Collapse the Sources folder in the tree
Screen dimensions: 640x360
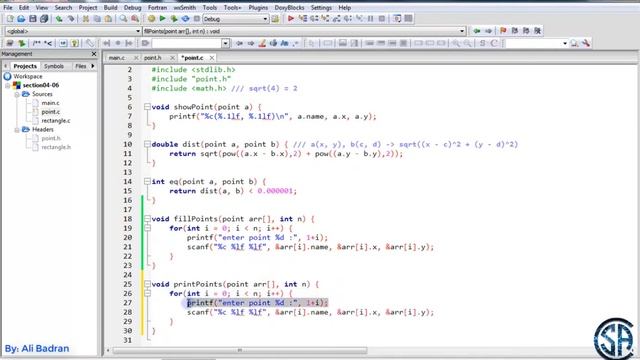click(x=17, y=94)
